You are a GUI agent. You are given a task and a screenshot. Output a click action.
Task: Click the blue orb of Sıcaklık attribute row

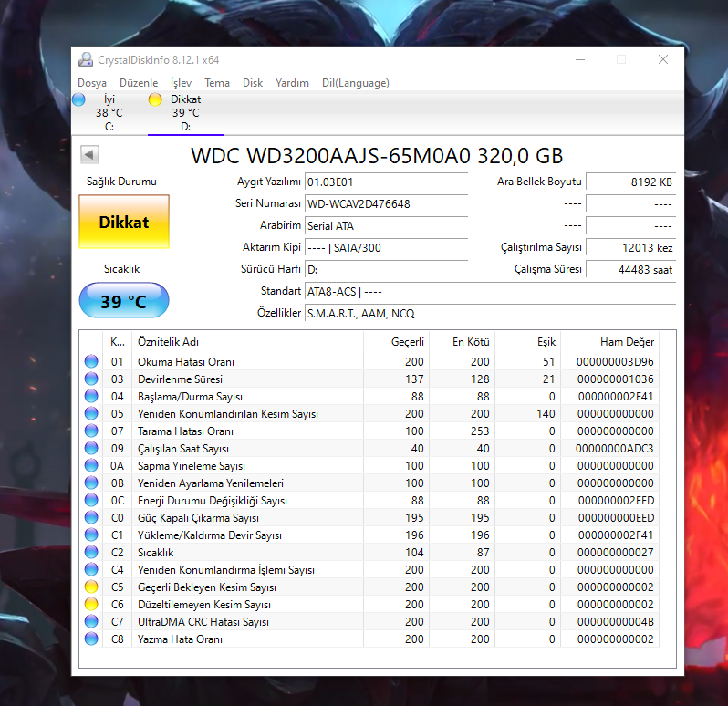(91, 553)
